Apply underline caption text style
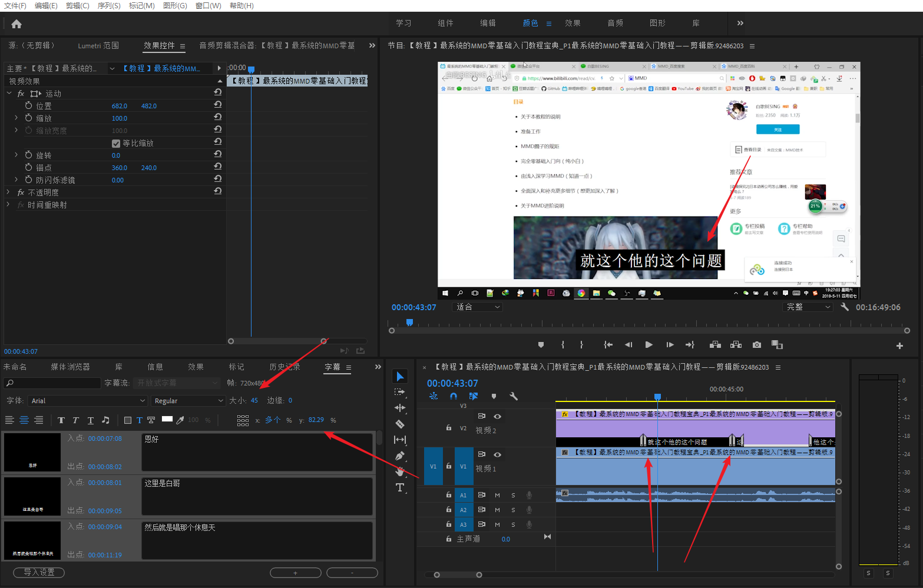 [x=90, y=420]
